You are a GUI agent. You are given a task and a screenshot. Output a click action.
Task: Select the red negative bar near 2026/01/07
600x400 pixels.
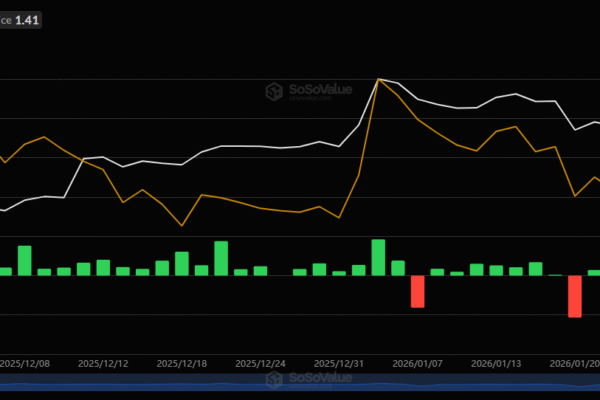[418, 291]
